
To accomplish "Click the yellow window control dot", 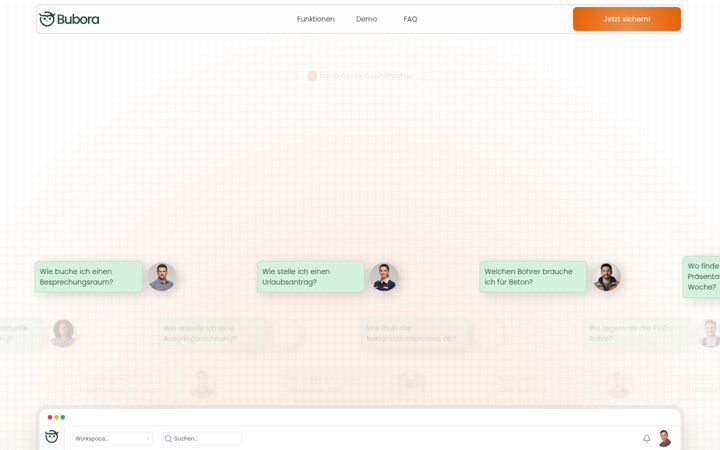I will [56, 417].
